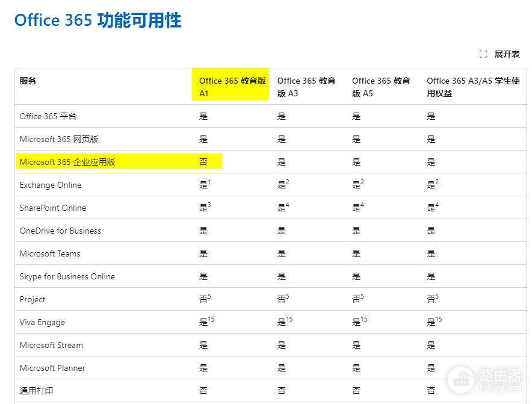Viewport: 532px width, 404px height.
Task: Select the Office 365 教育版 A1 column header
Action: [x=232, y=87]
